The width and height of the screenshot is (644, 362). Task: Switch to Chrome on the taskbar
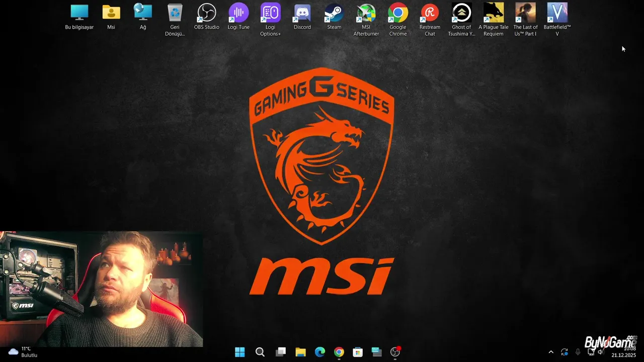coord(339,352)
